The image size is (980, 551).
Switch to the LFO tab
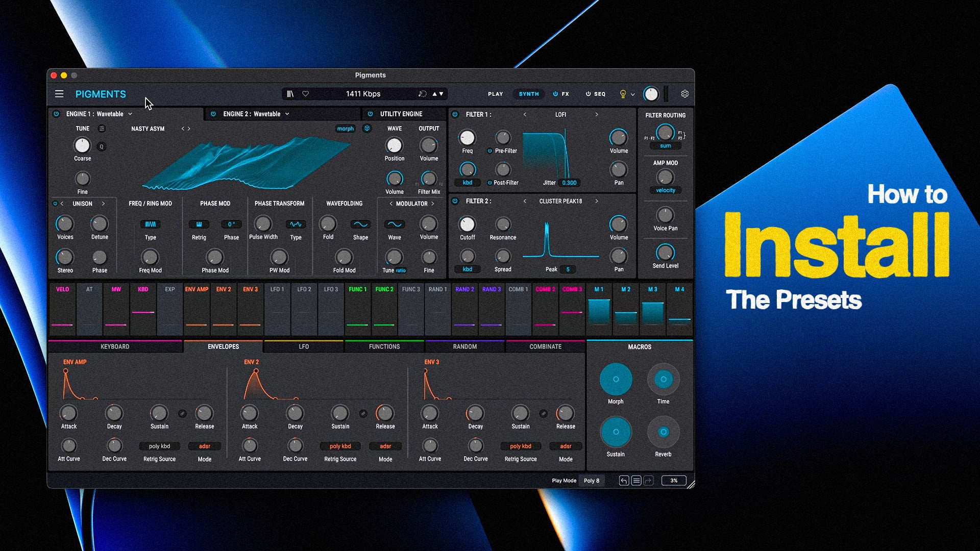[304, 346]
